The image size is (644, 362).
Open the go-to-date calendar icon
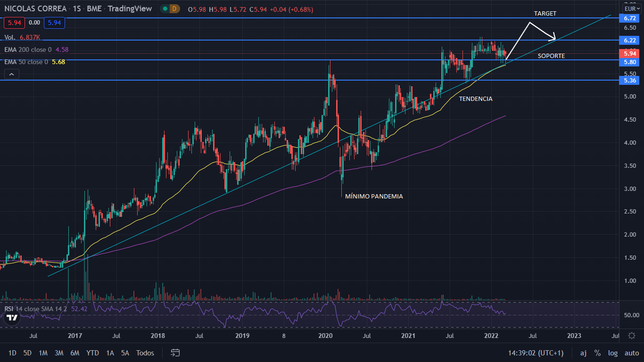click(175, 353)
